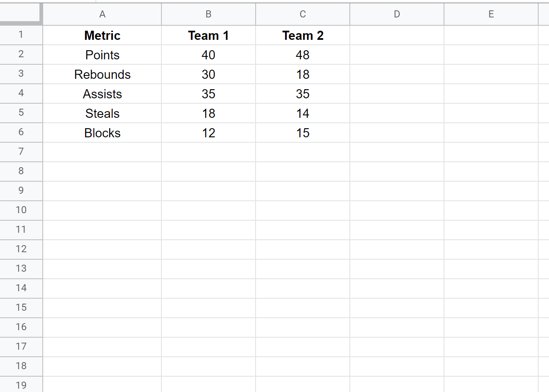549x392 pixels.
Task: Click the "Assists" label cell
Action: 102,94
